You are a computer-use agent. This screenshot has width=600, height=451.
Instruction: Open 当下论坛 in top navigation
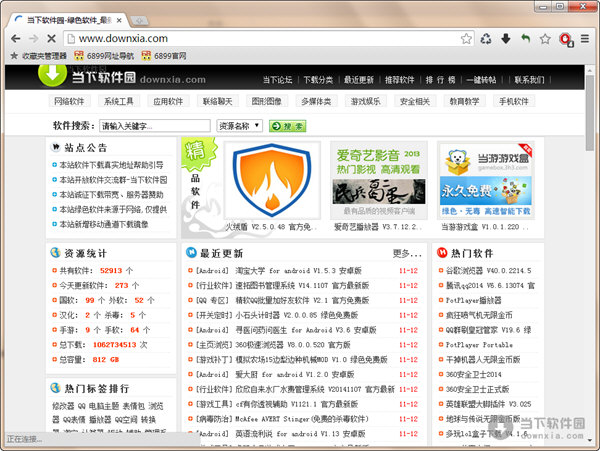point(278,80)
